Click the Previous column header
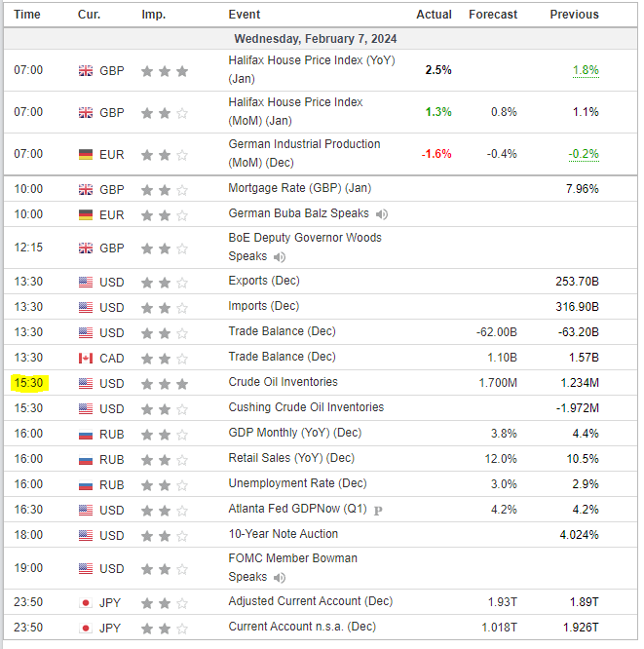Screen dimensions: 644x649 (x=574, y=15)
